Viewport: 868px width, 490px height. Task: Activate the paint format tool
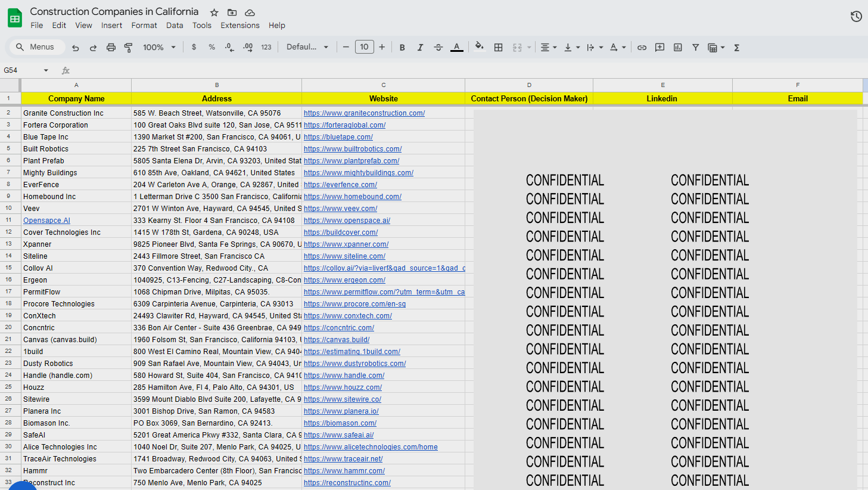pyautogui.click(x=128, y=48)
